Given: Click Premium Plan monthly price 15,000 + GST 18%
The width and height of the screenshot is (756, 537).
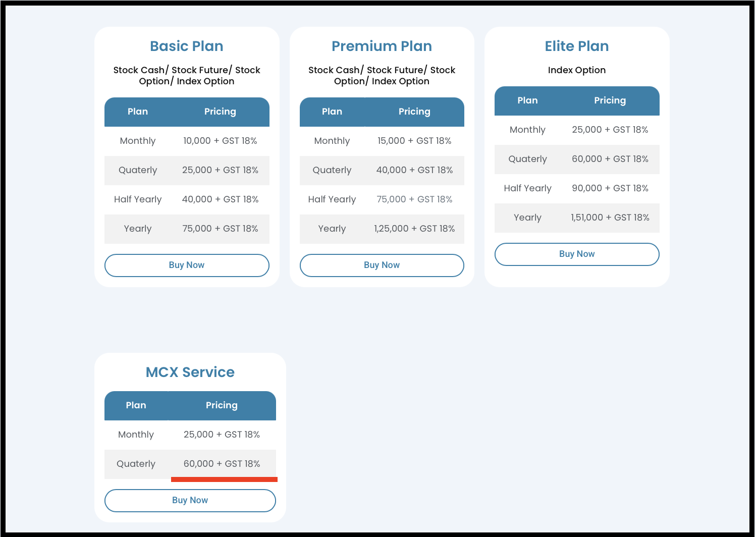Looking at the screenshot, I should [x=414, y=141].
